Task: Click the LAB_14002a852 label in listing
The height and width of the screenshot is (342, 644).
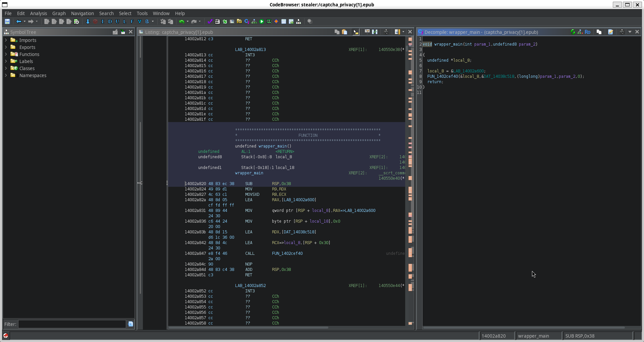Action: (250, 286)
